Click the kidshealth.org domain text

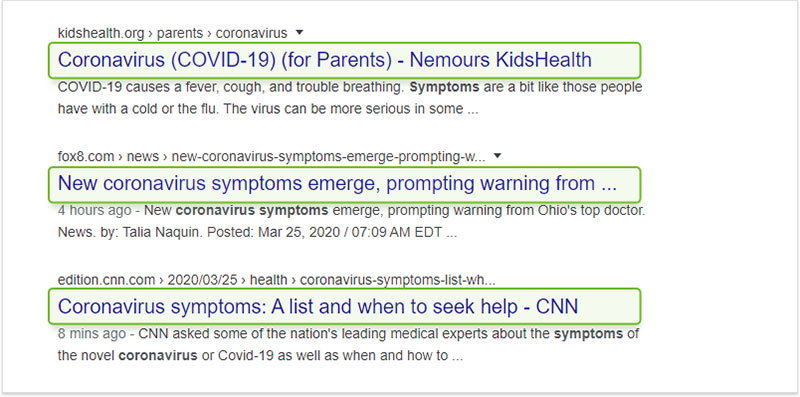point(101,34)
